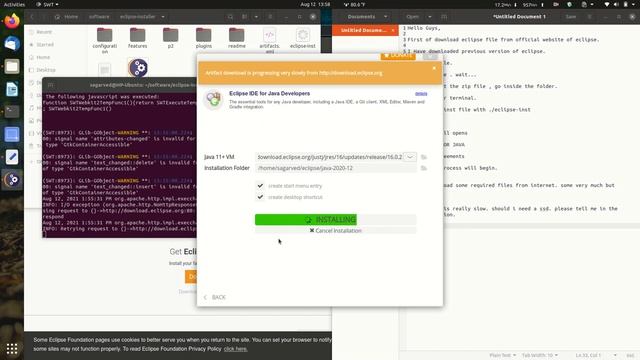Open Plain Text language selector in status bar
Viewport: 640px width, 360px height.
point(502,356)
